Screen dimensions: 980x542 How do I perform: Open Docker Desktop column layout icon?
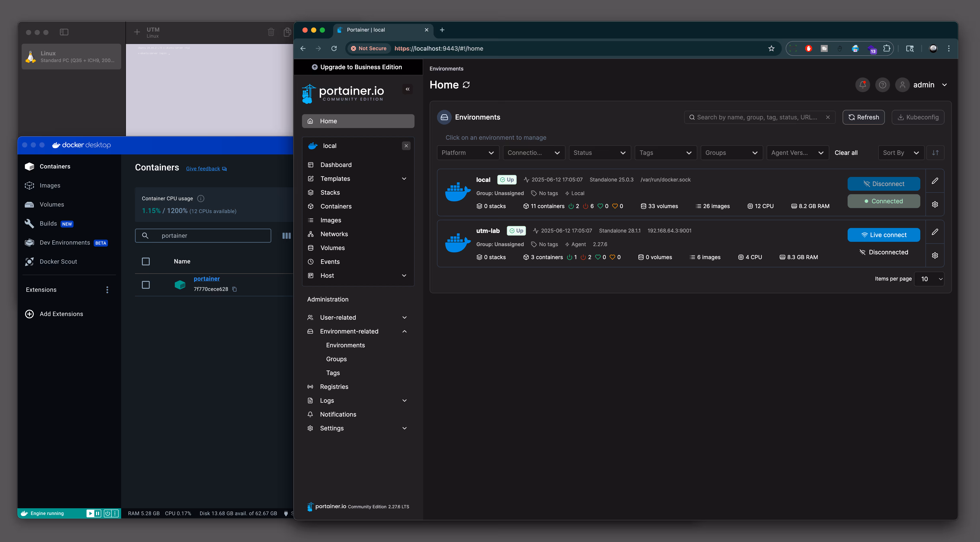click(x=286, y=236)
